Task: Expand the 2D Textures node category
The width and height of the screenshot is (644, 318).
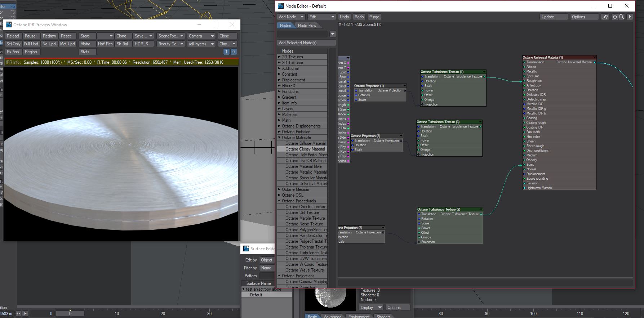Action: pyautogui.click(x=279, y=57)
